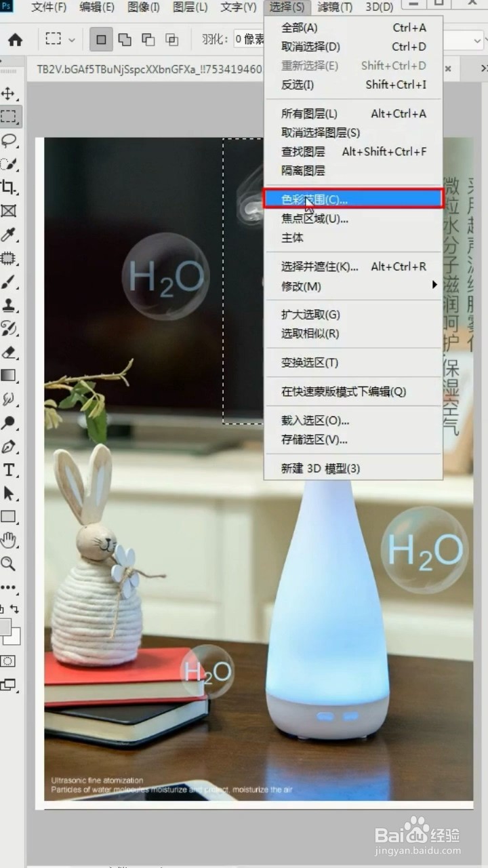Open the 文字(Y) menu
The height and width of the screenshot is (868, 488).
coord(238,7)
